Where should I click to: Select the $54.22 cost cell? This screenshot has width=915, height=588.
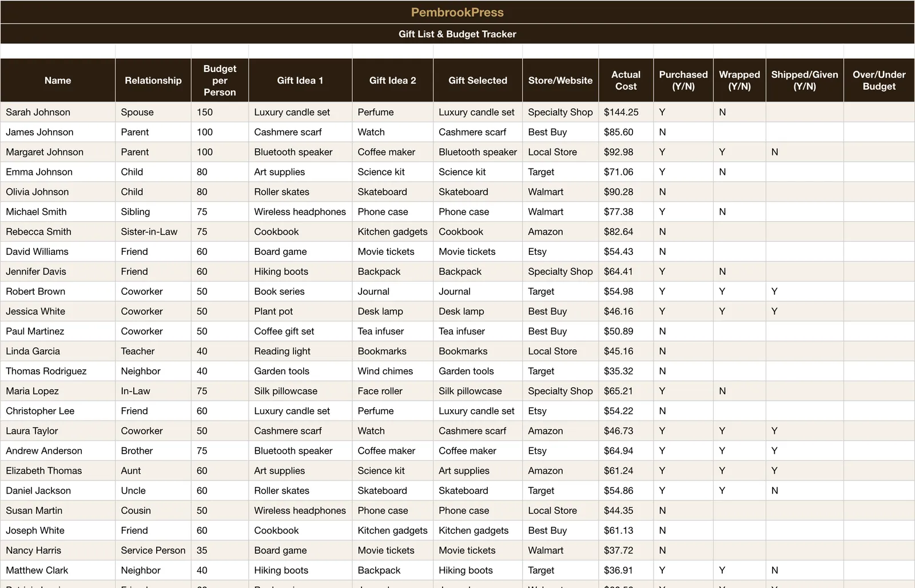tap(626, 411)
